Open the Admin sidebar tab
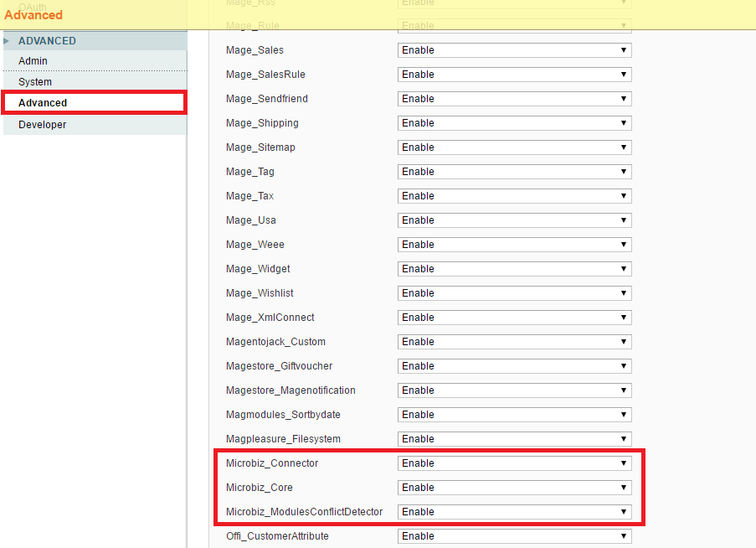This screenshot has width=756, height=548. pyautogui.click(x=95, y=61)
